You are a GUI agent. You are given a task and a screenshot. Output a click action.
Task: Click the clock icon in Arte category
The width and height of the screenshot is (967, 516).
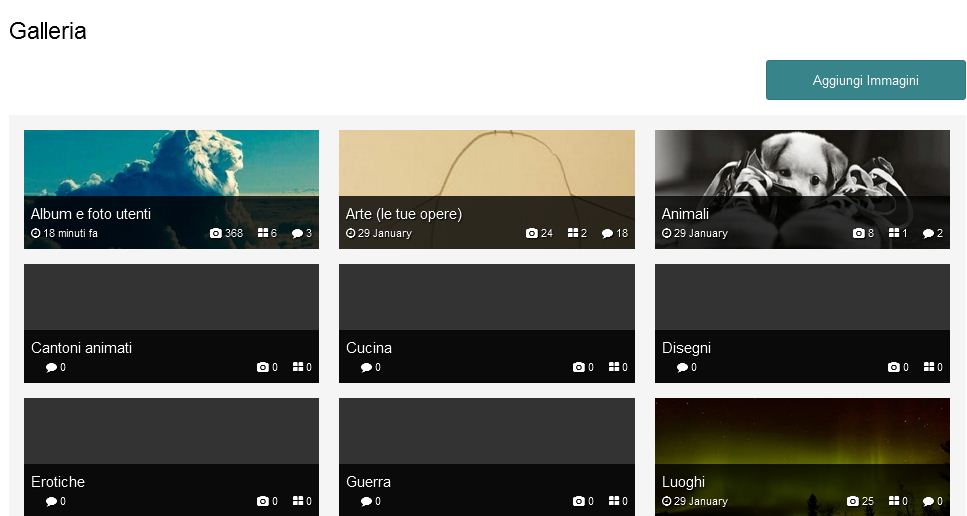coord(351,233)
